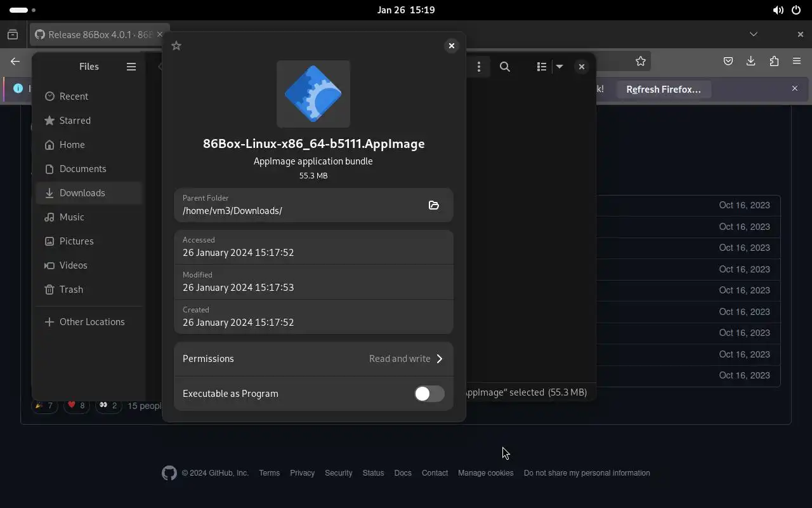Toggle Executable as Program switch
812x508 pixels.
point(429,394)
